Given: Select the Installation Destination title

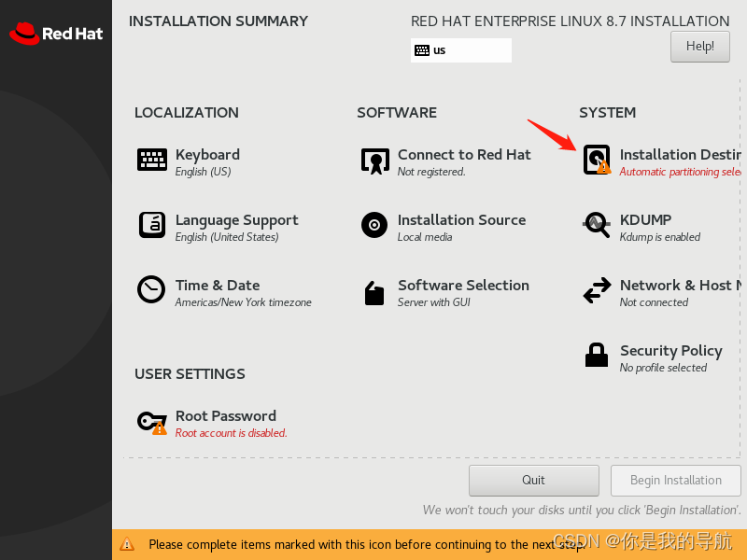Looking at the screenshot, I should coord(680,155).
